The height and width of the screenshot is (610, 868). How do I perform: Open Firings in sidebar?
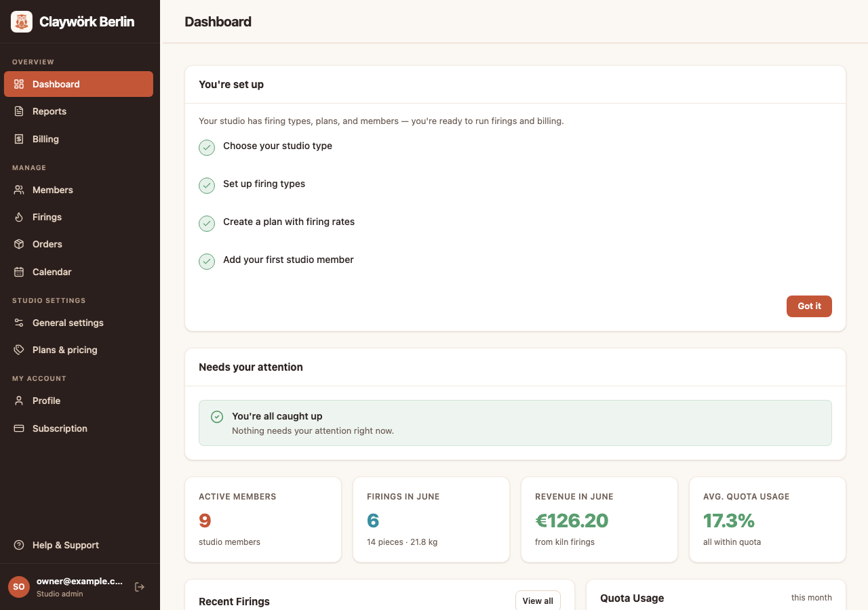click(x=79, y=217)
